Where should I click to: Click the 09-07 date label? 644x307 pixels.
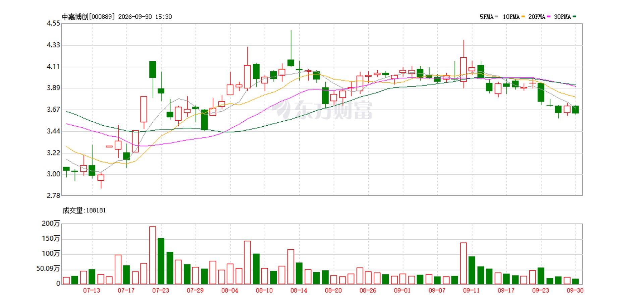point(437,291)
